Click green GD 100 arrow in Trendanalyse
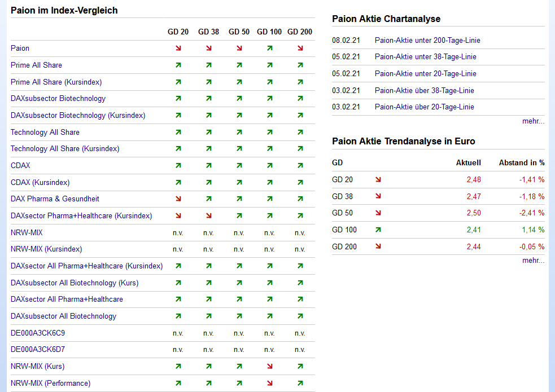 [x=378, y=230]
